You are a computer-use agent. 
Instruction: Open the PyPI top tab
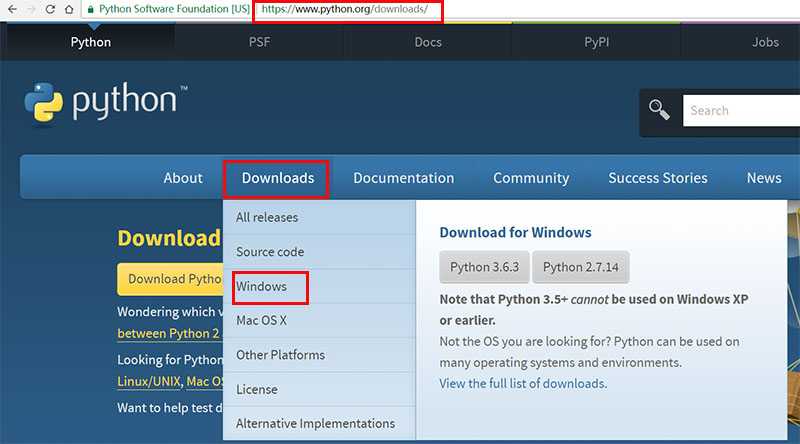click(x=596, y=42)
